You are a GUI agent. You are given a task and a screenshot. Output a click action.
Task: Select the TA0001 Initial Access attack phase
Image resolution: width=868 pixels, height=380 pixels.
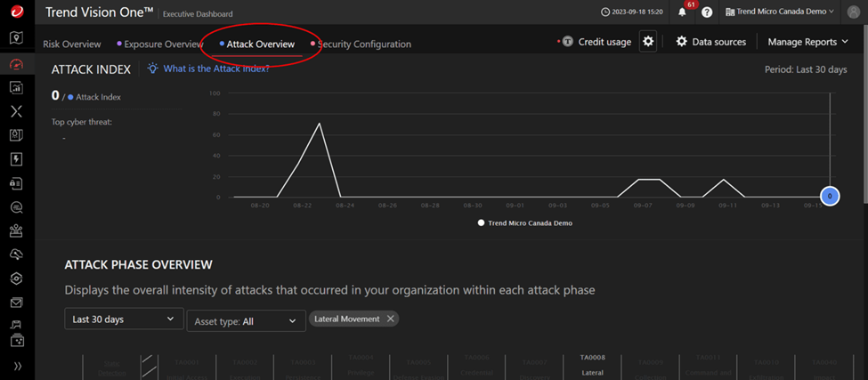click(187, 369)
